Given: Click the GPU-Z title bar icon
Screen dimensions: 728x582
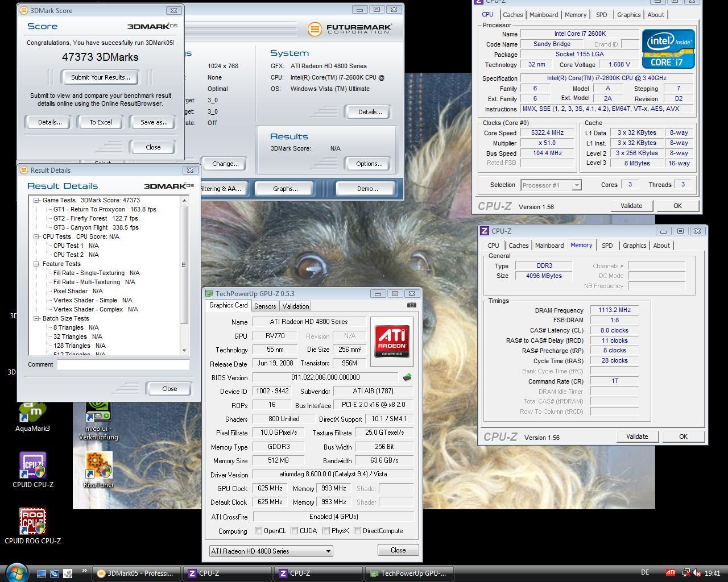Looking at the screenshot, I should pyautogui.click(x=209, y=294).
